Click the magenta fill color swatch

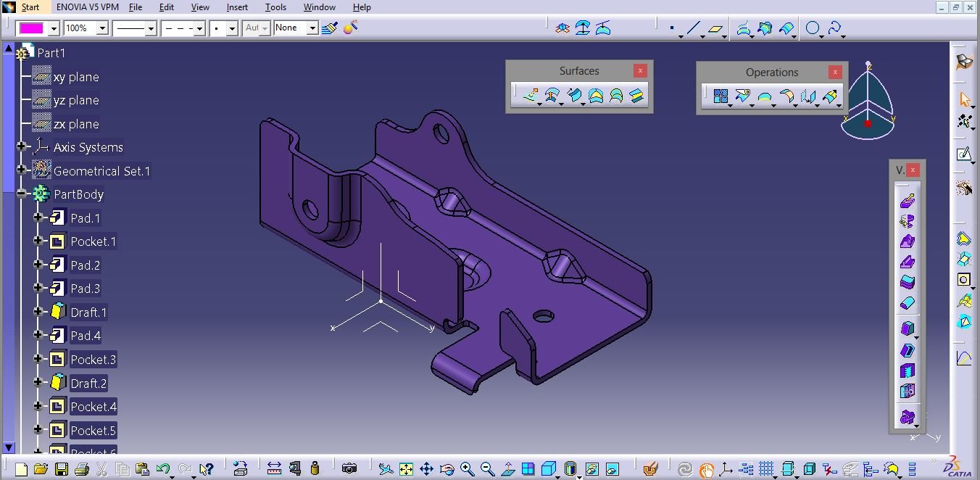32,28
